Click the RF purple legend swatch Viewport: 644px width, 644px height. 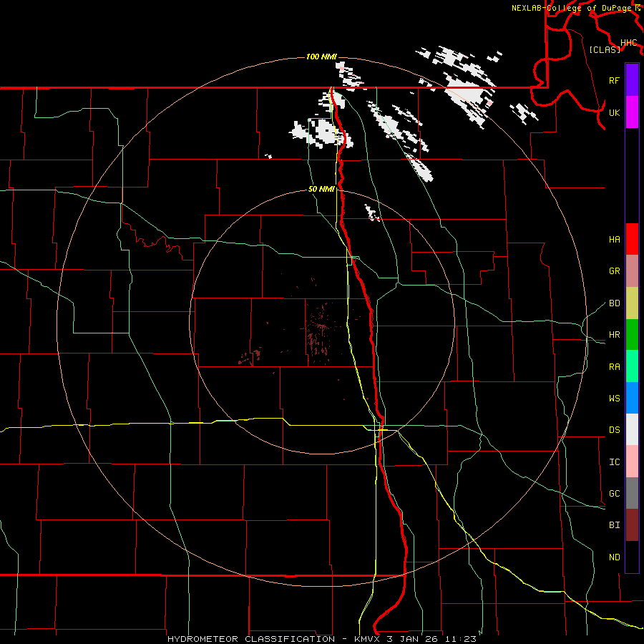[632, 80]
